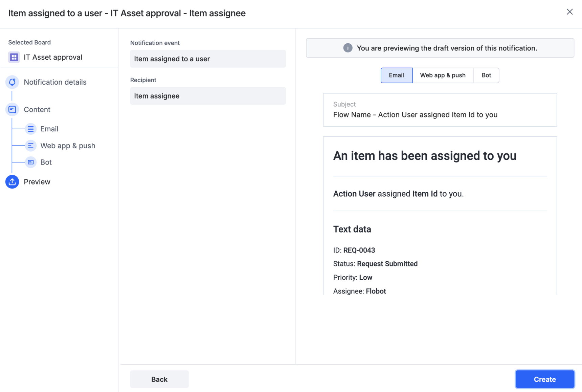Viewport: 582px width, 392px height.
Task: Switch preview to Email tab
Action: click(x=396, y=75)
